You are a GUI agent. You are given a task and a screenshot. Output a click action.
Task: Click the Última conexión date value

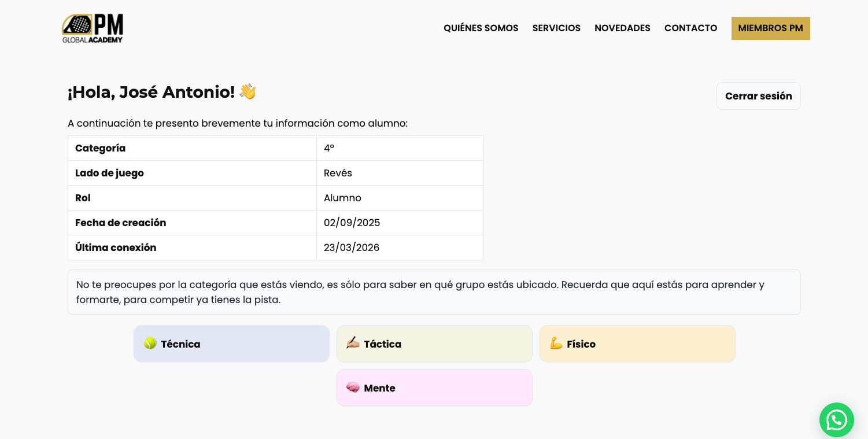pyautogui.click(x=352, y=247)
